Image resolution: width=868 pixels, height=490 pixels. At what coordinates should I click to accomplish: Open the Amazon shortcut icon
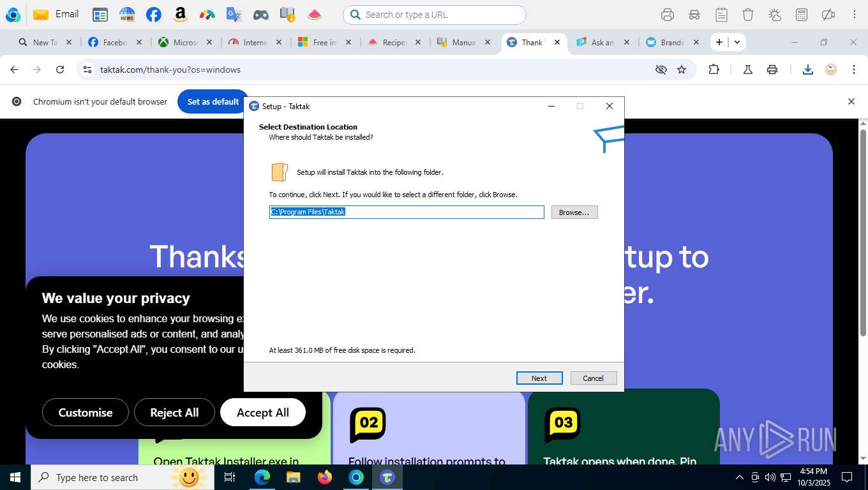point(181,15)
